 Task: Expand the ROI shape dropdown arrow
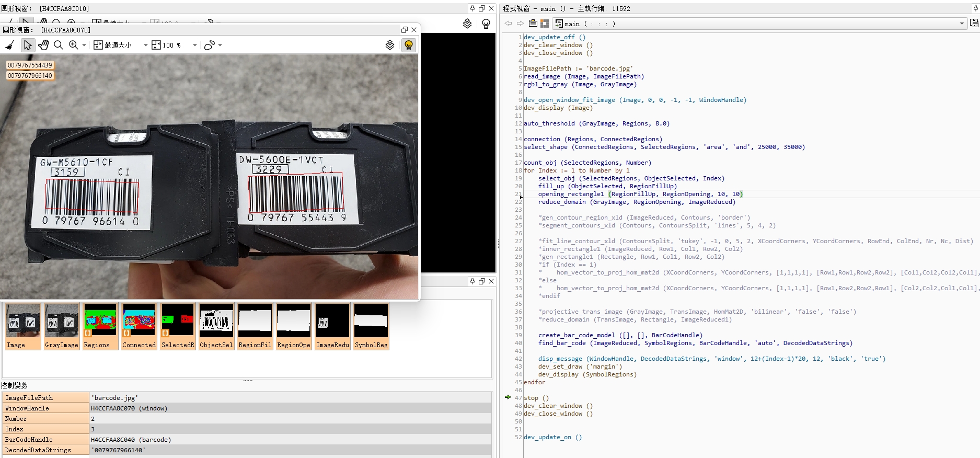pyautogui.click(x=220, y=45)
